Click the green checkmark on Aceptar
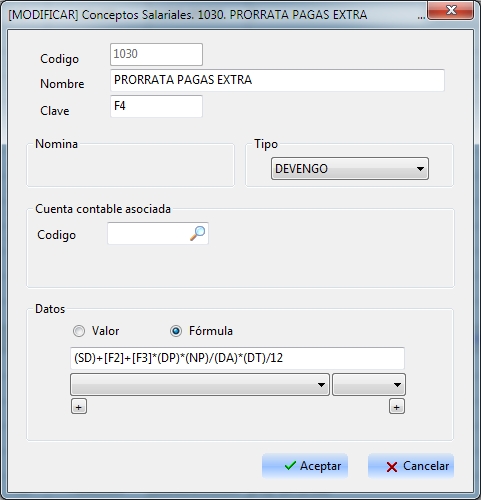481x500 pixels. pyautogui.click(x=290, y=466)
